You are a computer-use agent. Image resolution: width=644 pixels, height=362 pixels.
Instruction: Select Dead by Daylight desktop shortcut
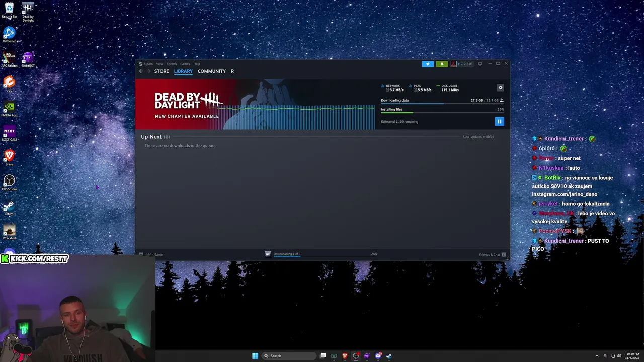28,12
